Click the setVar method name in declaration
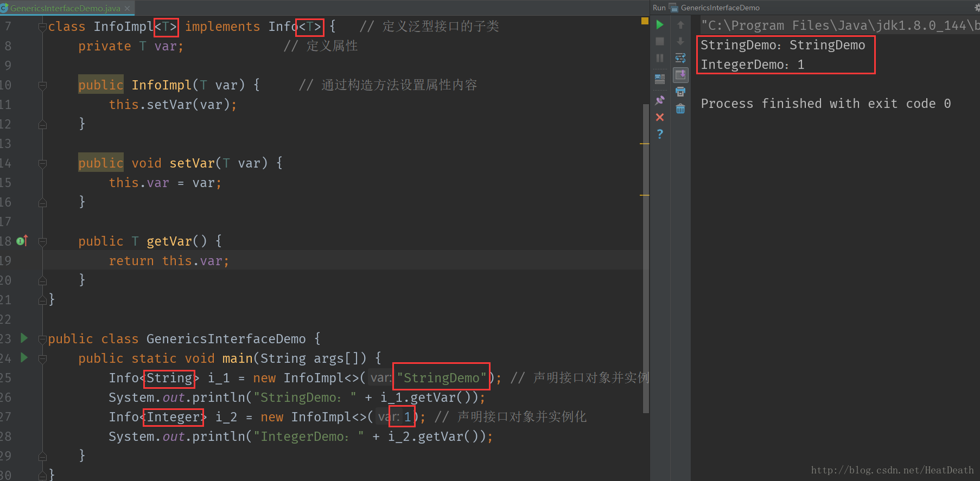This screenshot has width=980, height=481. coord(192,163)
